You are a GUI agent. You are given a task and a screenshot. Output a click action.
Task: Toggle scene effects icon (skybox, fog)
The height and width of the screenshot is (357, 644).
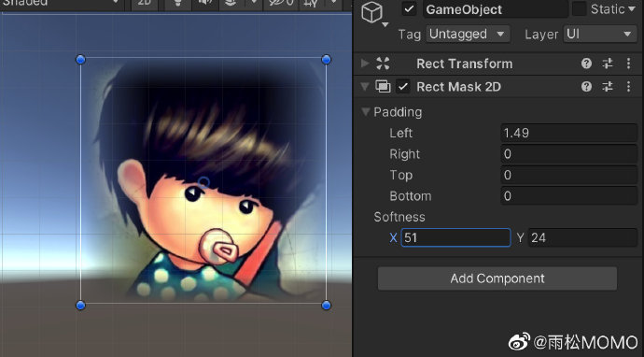[231, 4]
